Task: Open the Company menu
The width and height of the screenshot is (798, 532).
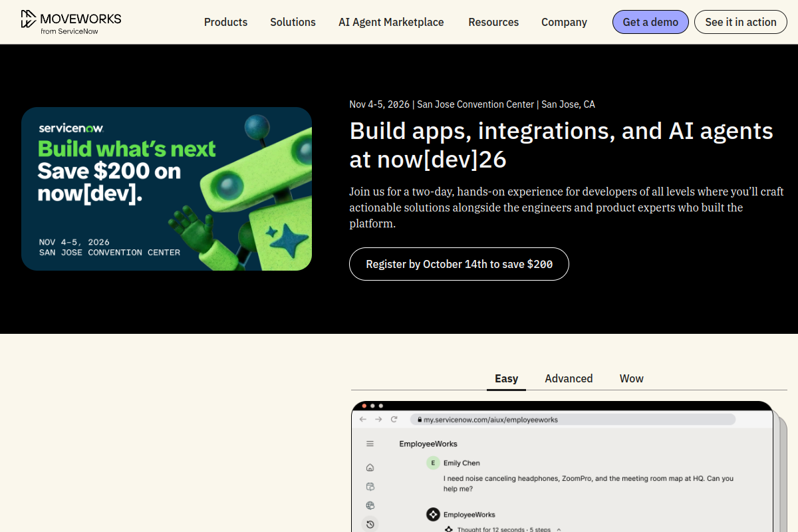Action: click(564, 22)
